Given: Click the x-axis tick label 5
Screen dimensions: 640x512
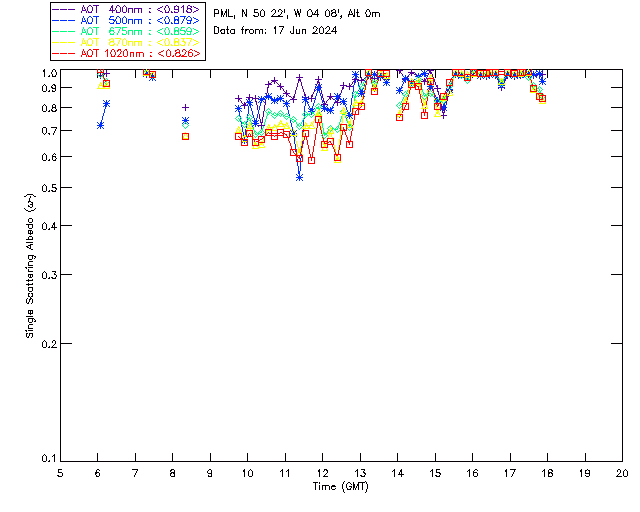Looking at the screenshot, I should [60, 473].
